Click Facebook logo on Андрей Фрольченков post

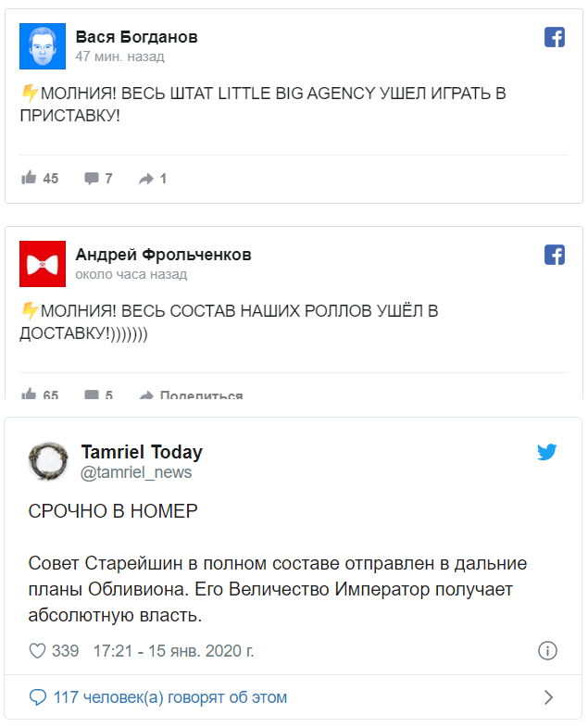554,254
